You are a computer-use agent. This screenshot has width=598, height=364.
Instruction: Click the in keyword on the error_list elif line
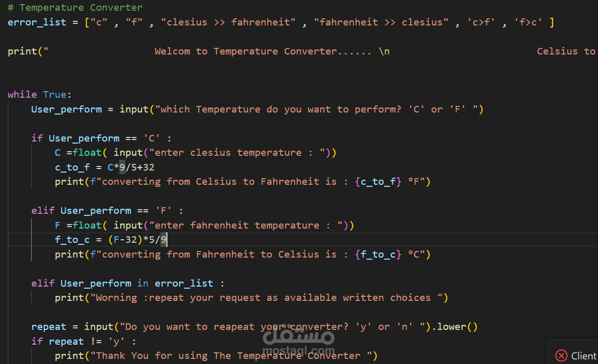pyautogui.click(x=143, y=283)
